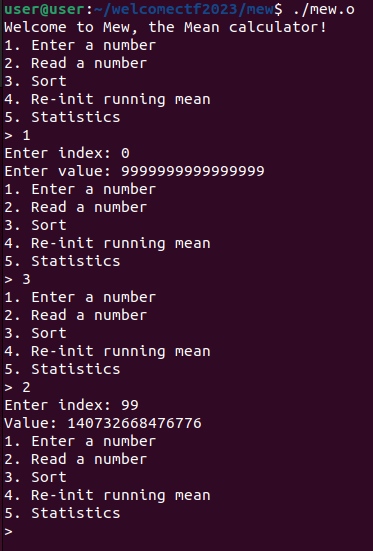Screen dimensions: 373x551
Task: Click the first '3. Sort' menu line
Action: click(36, 81)
